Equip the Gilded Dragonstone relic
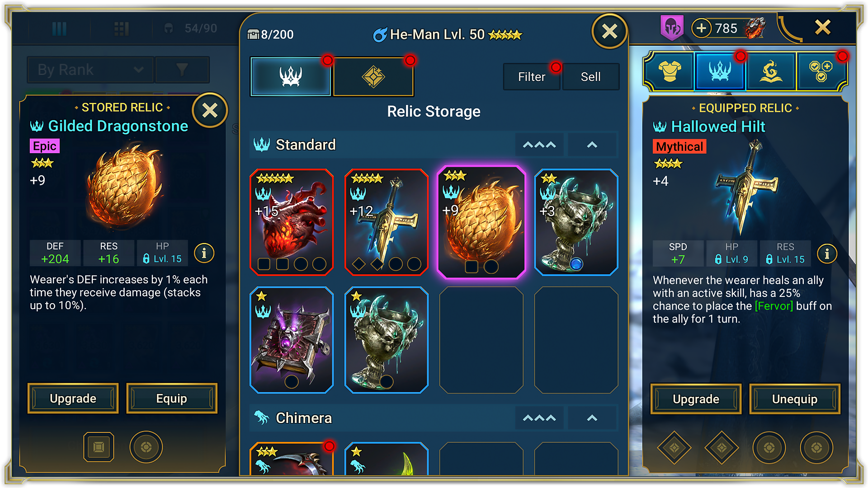This screenshot has height=488, width=868. tap(172, 399)
